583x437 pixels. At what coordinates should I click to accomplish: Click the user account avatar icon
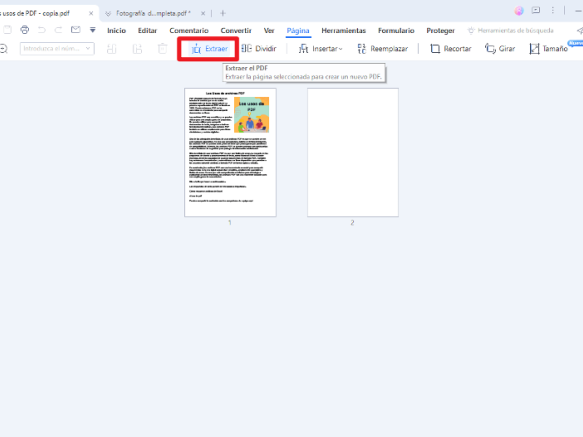point(519,11)
